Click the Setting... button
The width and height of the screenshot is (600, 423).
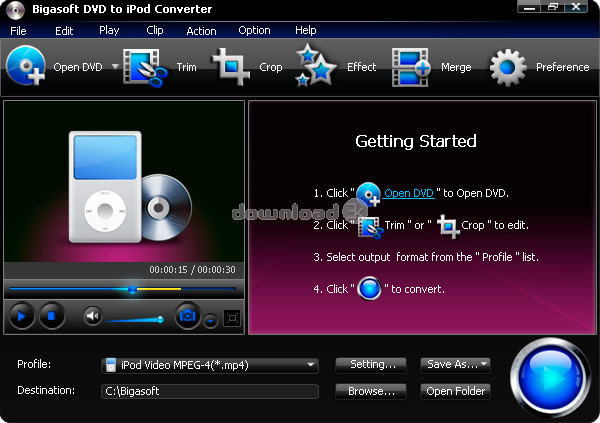point(371,365)
